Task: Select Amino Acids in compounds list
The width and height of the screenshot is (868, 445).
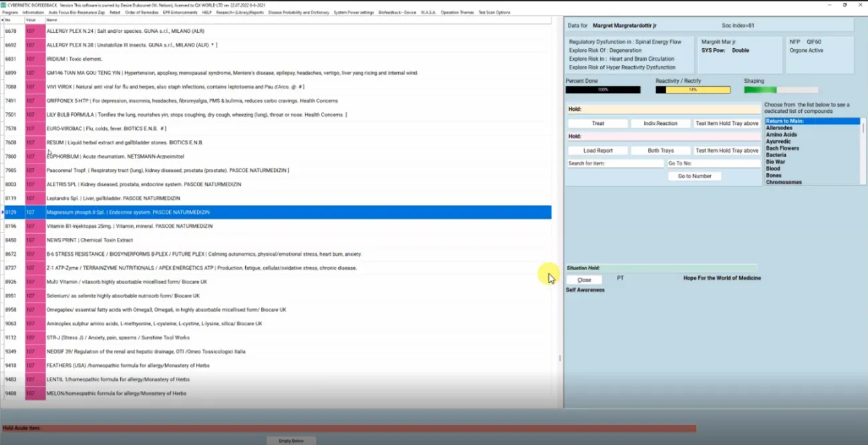Action: pos(781,135)
